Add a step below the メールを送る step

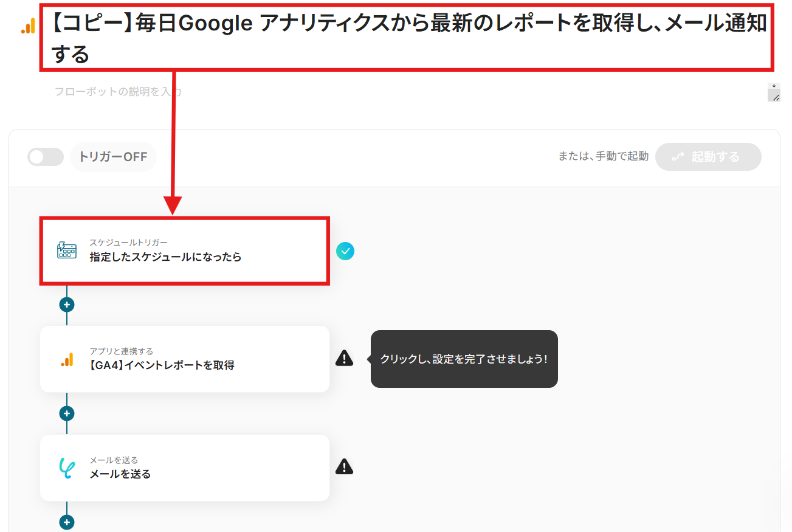[x=67, y=522]
